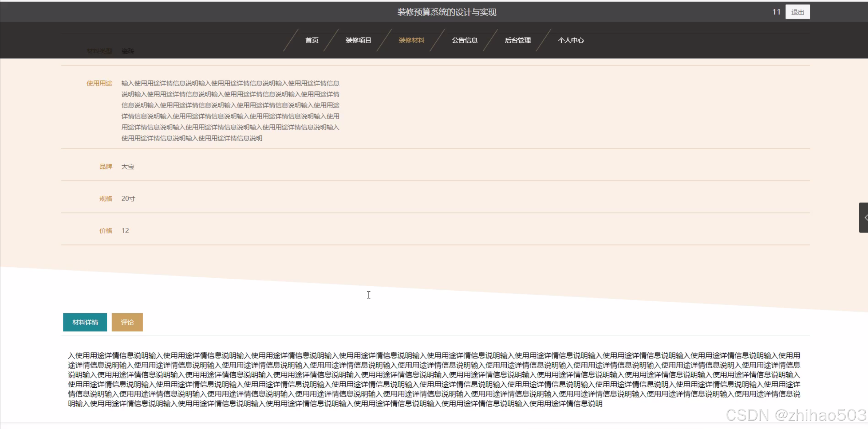Click the 品牌 field label

(105, 167)
